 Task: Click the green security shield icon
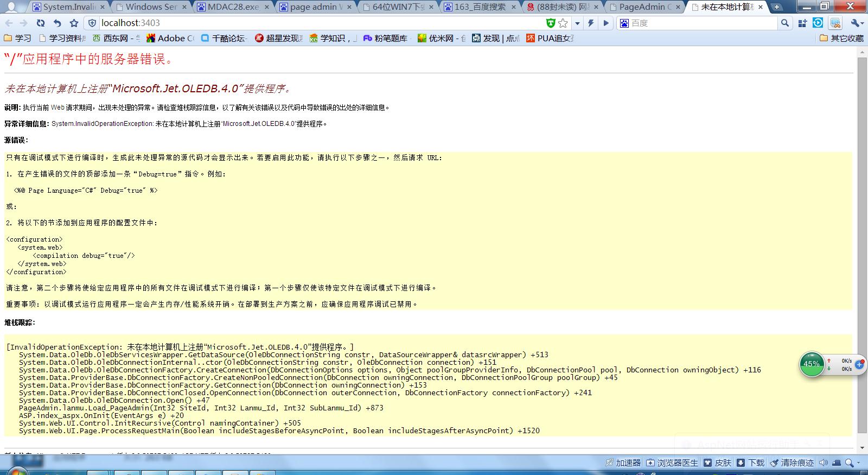point(551,23)
